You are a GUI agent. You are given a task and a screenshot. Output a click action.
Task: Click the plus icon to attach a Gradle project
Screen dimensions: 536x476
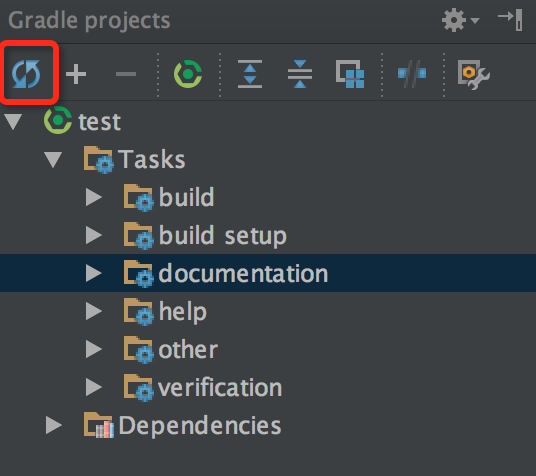(x=76, y=74)
